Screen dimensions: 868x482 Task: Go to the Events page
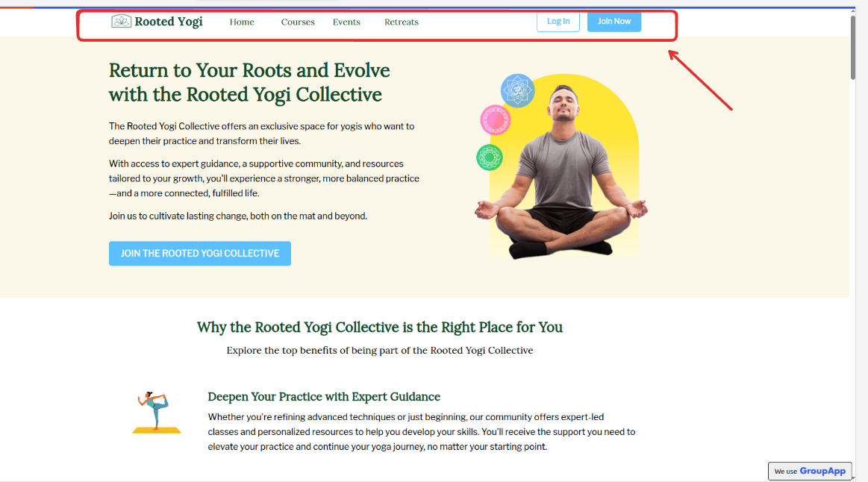(346, 22)
